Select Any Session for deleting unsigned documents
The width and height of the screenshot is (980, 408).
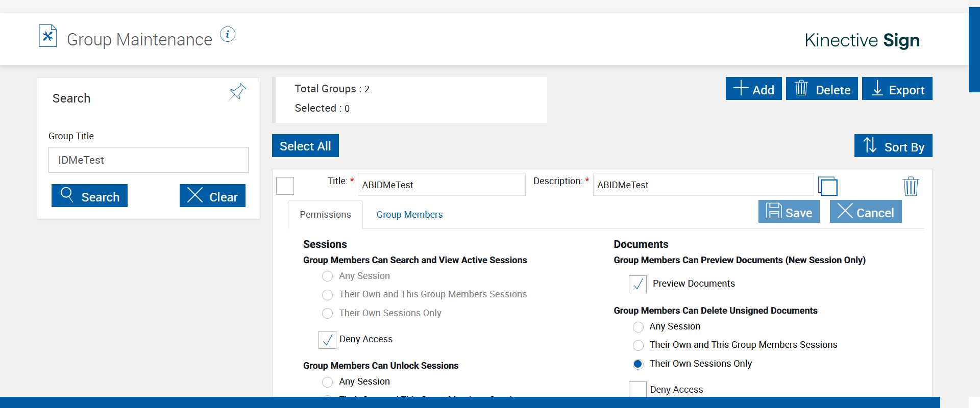click(x=638, y=327)
